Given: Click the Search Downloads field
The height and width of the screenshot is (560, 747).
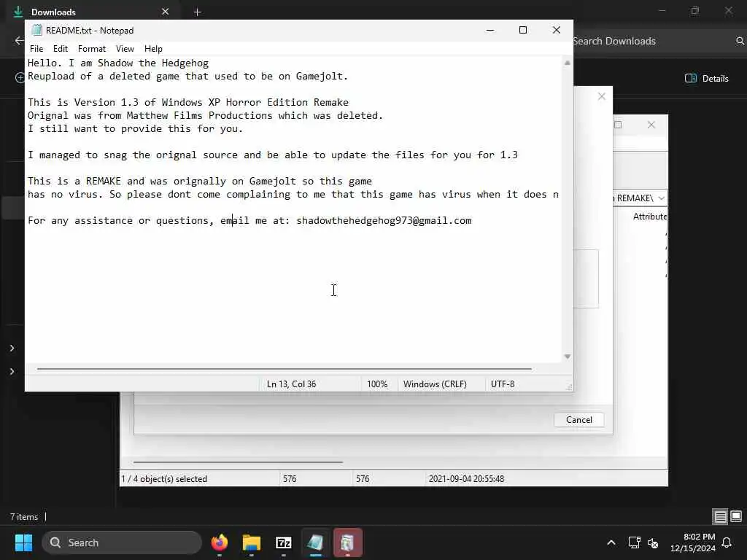Looking at the screenshot, I should [x=614, y=41].
